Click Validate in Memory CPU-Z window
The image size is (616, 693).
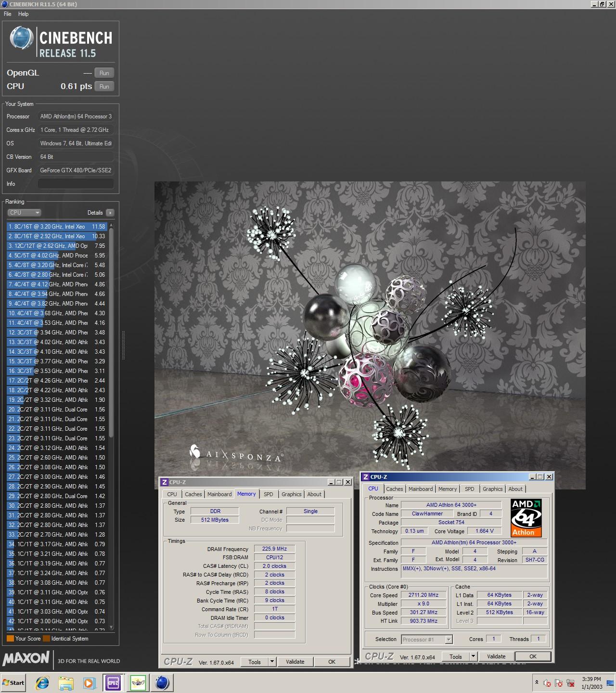tap(295, 662)
